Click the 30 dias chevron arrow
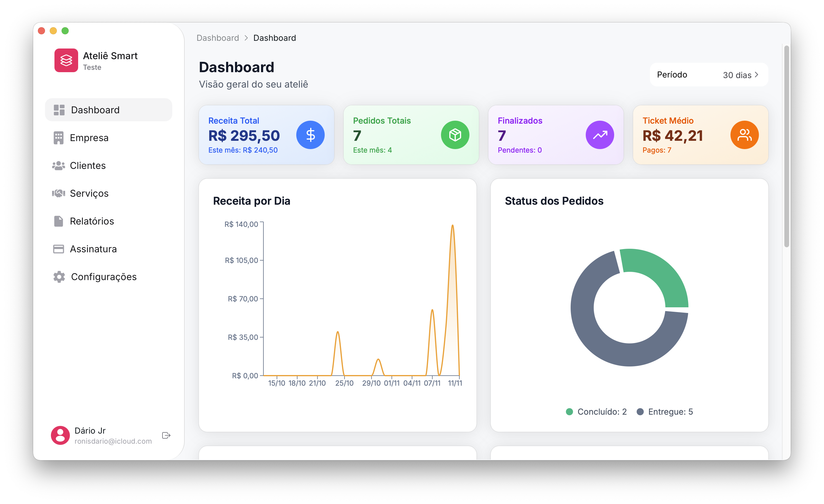The image size is (824, 504). coord(757,75)
